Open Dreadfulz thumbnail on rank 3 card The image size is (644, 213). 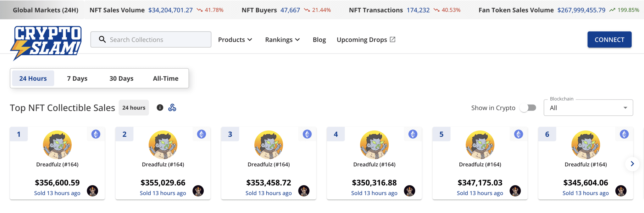pyautogui.click(x=269, y=145)
